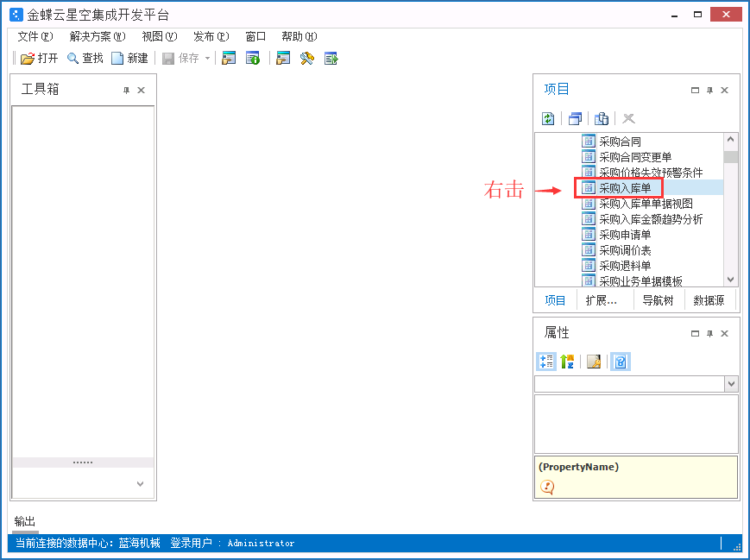Switch to the 导航树 tab
Viewport: 750px width, 560px height.
pos(658,300)
